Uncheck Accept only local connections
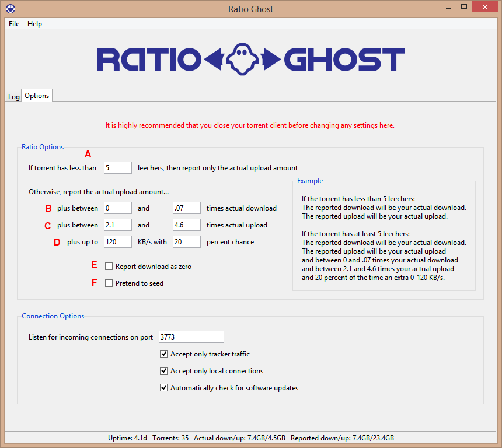502x448 pixels. click(163, 370)
